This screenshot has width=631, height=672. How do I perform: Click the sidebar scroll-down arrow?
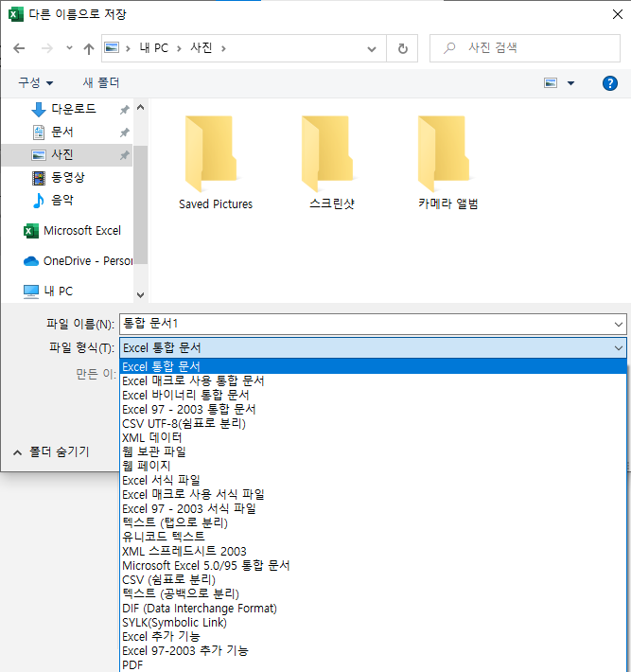pos(141,295)
